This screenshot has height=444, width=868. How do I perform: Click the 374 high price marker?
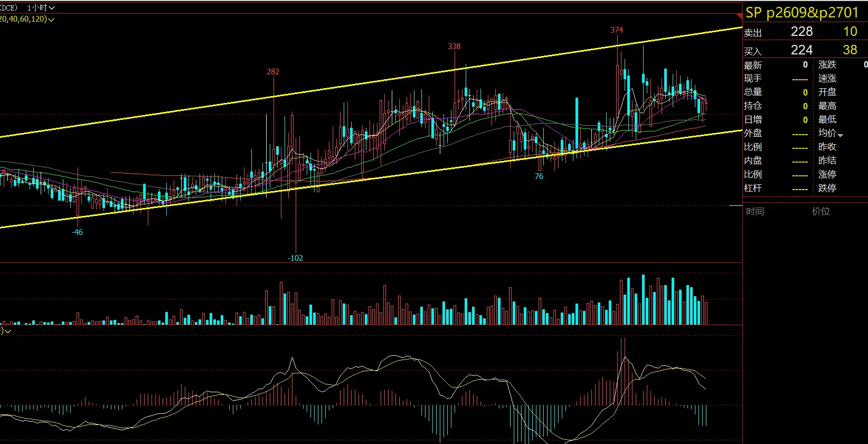click(616, 30)
